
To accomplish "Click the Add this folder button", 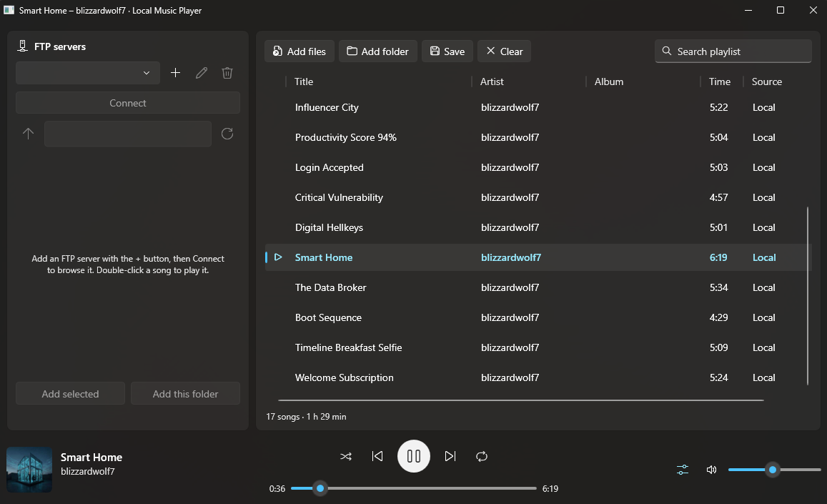I will pos(185,394).
